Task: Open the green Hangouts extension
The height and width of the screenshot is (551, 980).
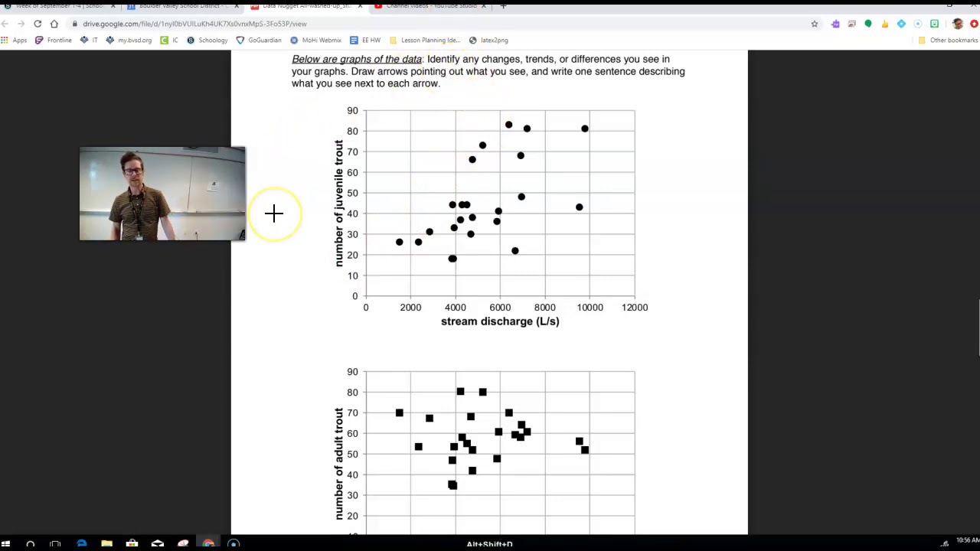Action: pos(868,24)
